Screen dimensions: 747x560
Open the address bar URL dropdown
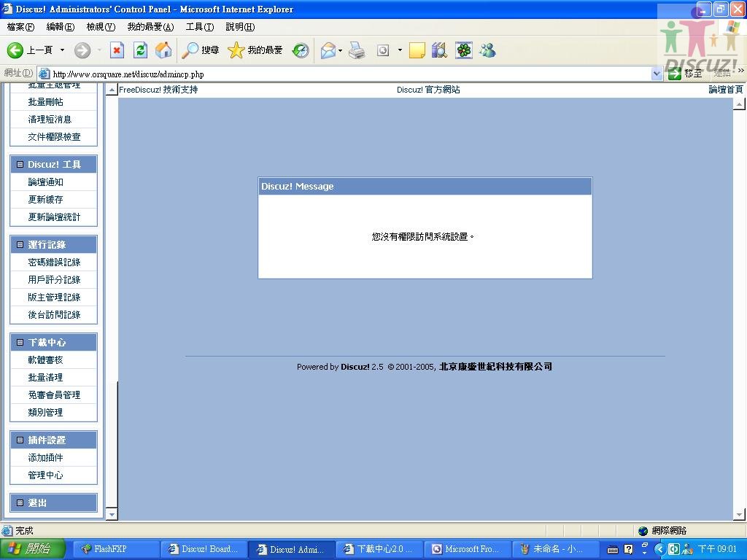click(657, 74)
